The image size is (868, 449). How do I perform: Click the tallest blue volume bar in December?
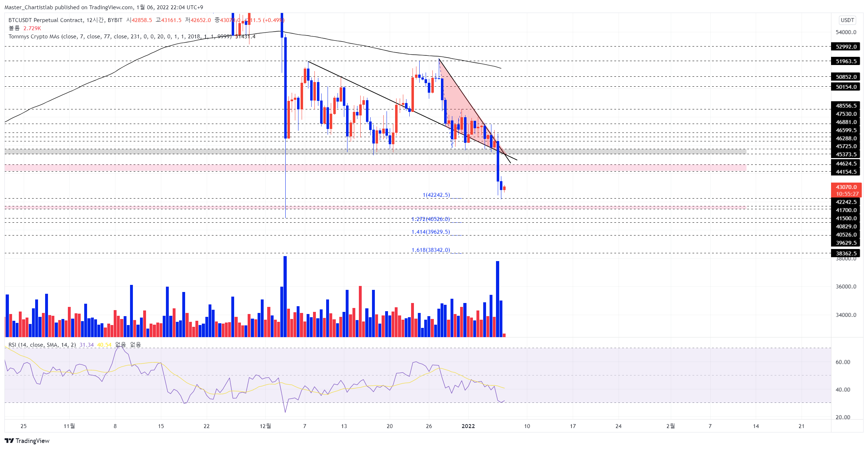pyautogui.click(x=285, y=296)
